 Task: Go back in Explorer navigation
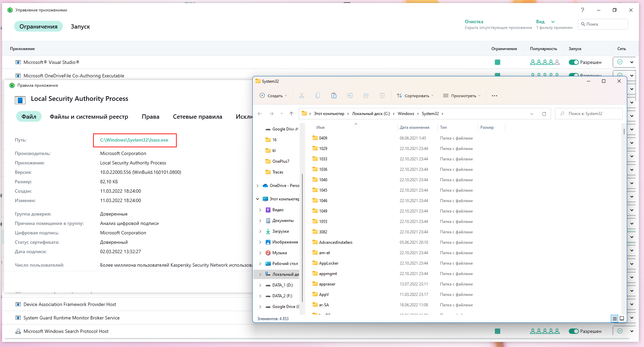pyautogui.click(x=260, y=114)
